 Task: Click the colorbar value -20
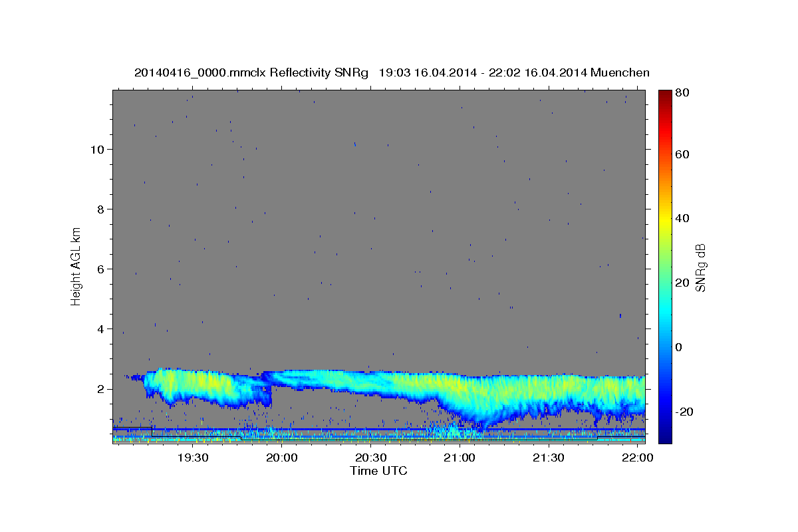pyautogui.click(x=684, y=412)
